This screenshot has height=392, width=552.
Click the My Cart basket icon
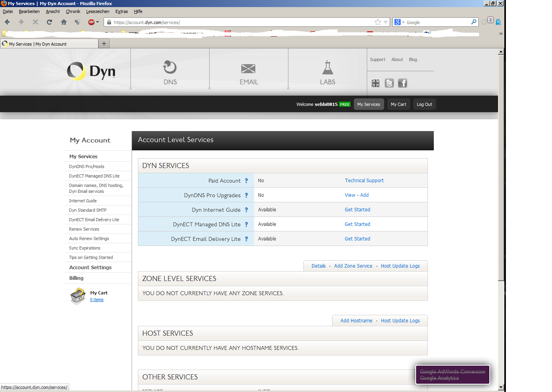[x=78, y=296]
